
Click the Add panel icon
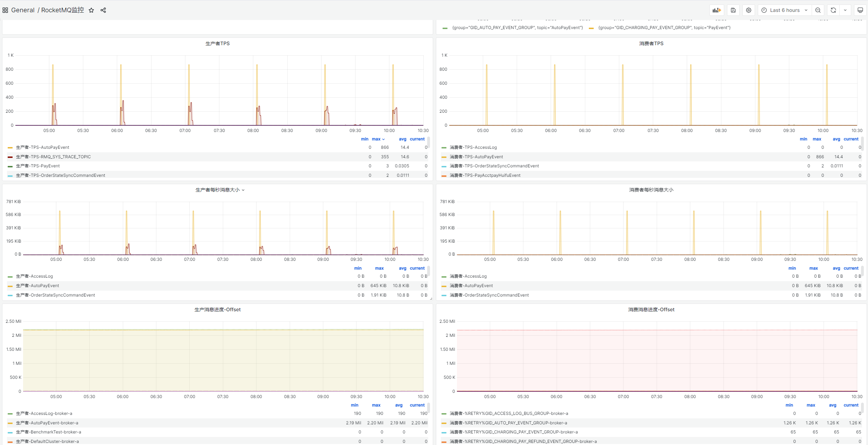tap(717, 10)
